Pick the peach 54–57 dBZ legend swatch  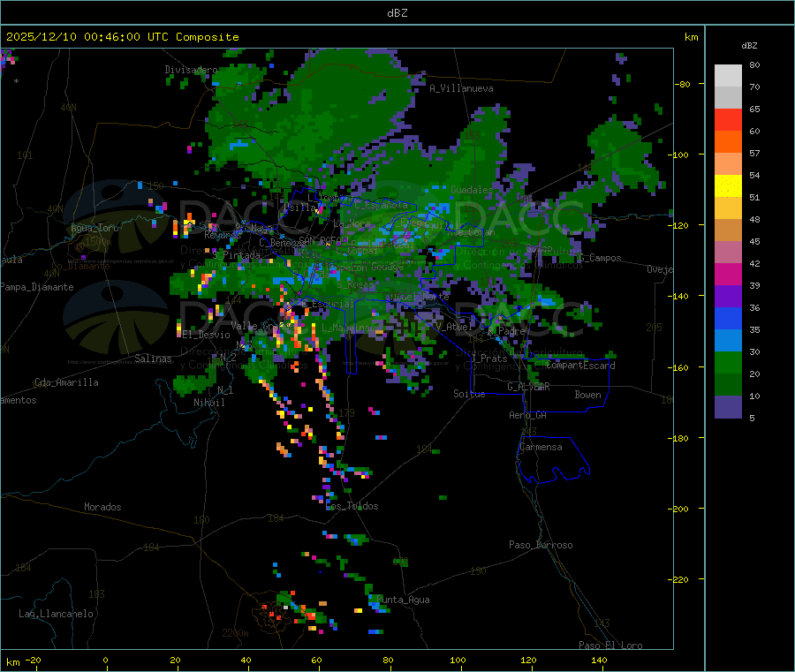[728, 164]
